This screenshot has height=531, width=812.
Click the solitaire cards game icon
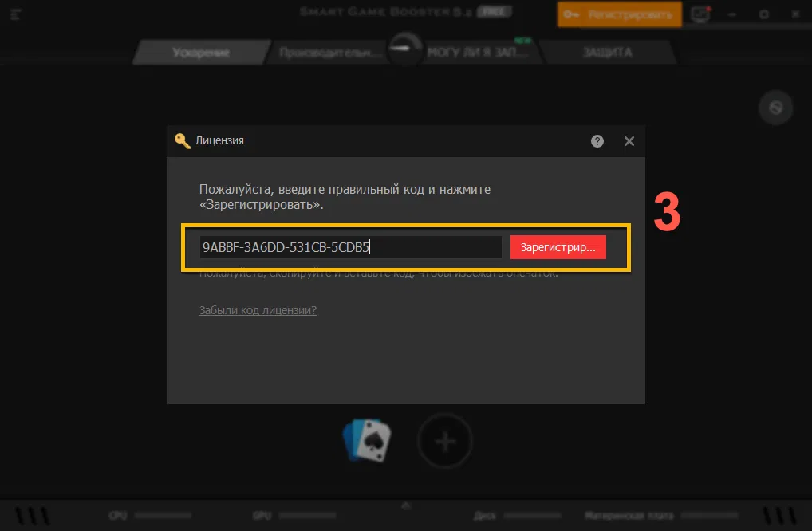click(367, 440)
